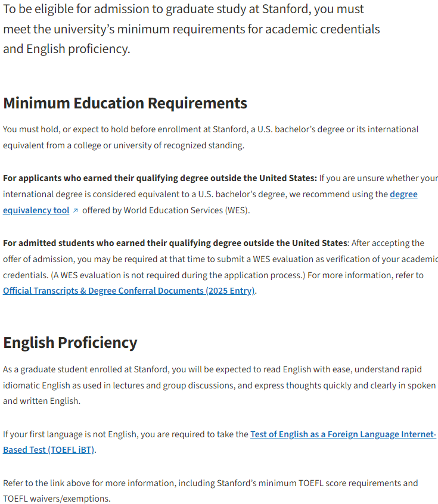Viewport: 438px width, 504px height.
Task: Click the paragraph starting "You must hold, or expect"
Action: pyautogui.click(x=210, y=137)
